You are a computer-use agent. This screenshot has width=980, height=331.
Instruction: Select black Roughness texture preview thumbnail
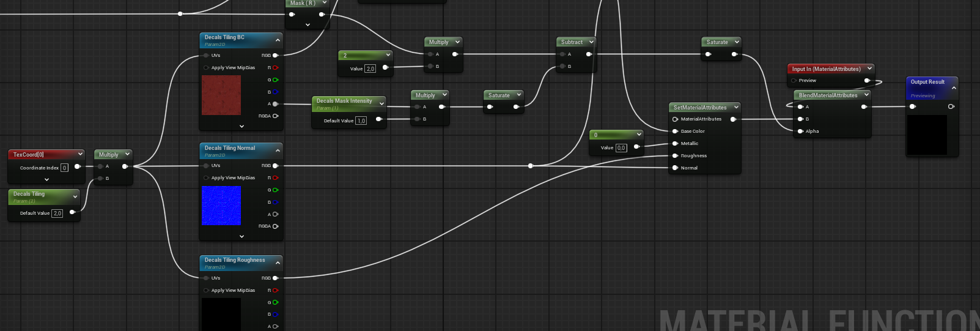pyautogui.click(x=221, y=314)
